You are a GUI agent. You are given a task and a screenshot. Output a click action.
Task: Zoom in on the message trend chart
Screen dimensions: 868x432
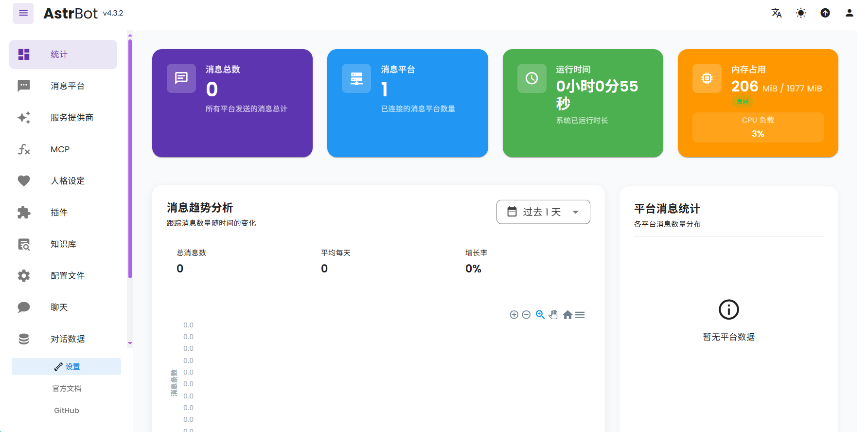(514, 315)
